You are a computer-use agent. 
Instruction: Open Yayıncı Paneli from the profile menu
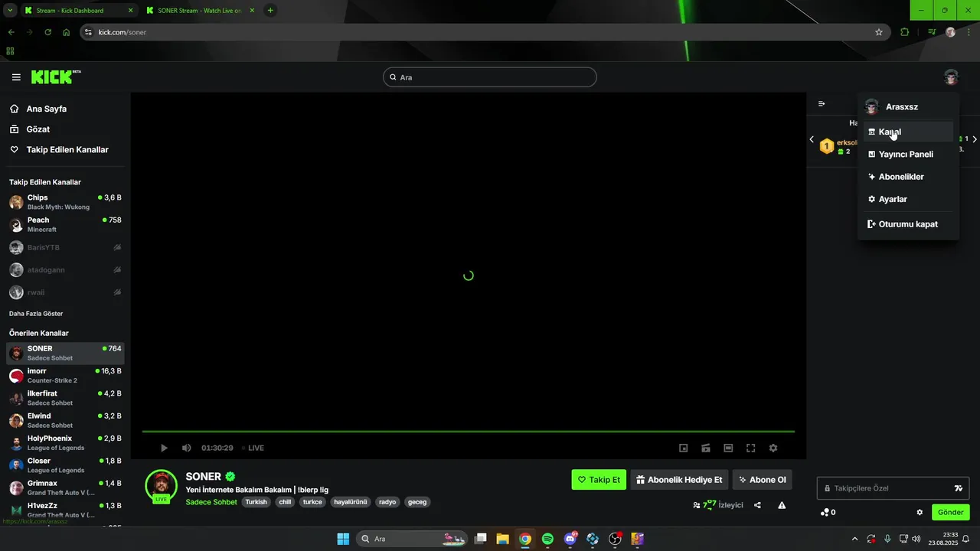click(x=908, y=154)
